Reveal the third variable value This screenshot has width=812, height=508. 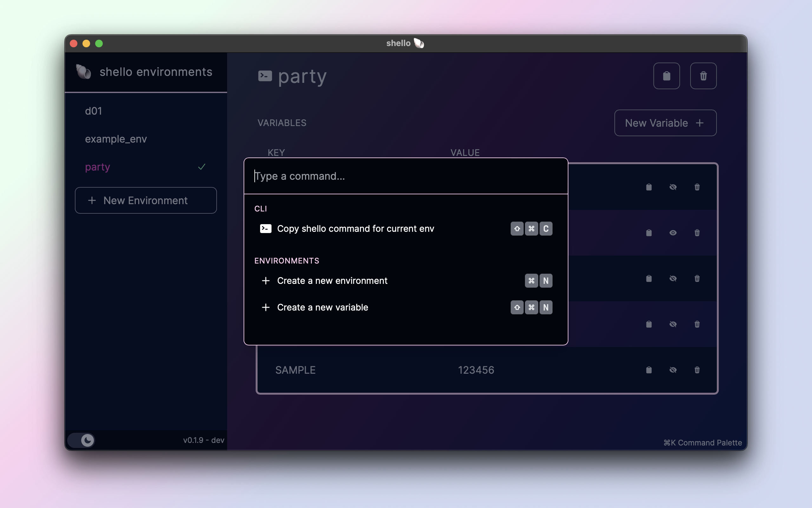(x=673, y=278)
